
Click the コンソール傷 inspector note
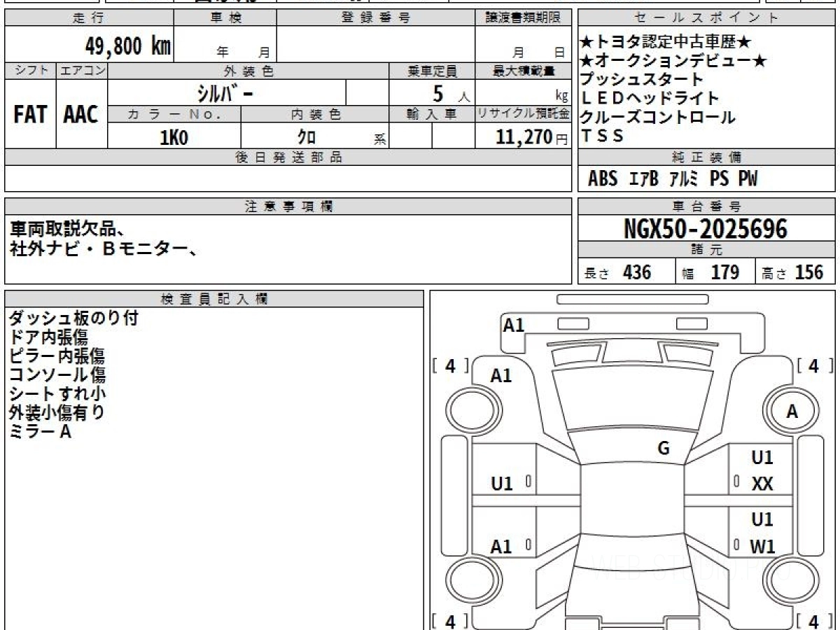[57, 375]
